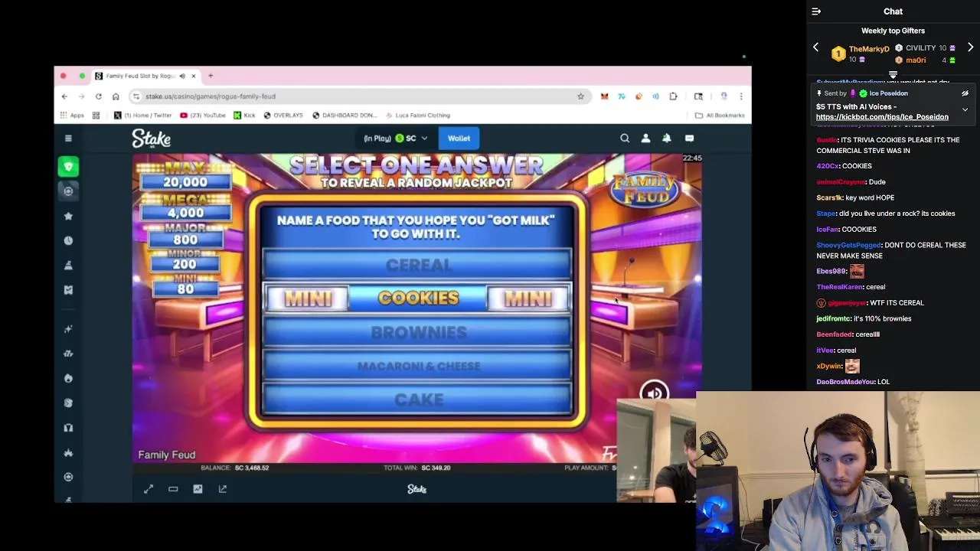Open recent games clock icon in sidebar

pyautogui.click(x=68, y=240)
